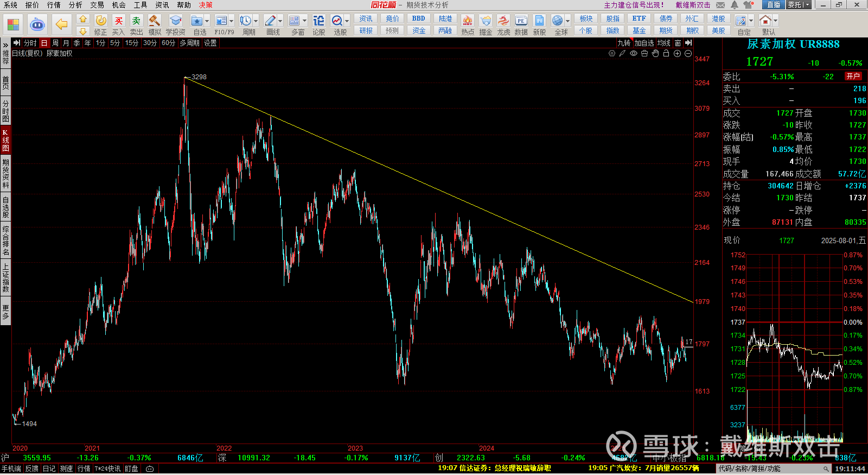Zoom in with the plus circle
The width and height of the screenshot is (868, 475).
click(x=677, y=53)
